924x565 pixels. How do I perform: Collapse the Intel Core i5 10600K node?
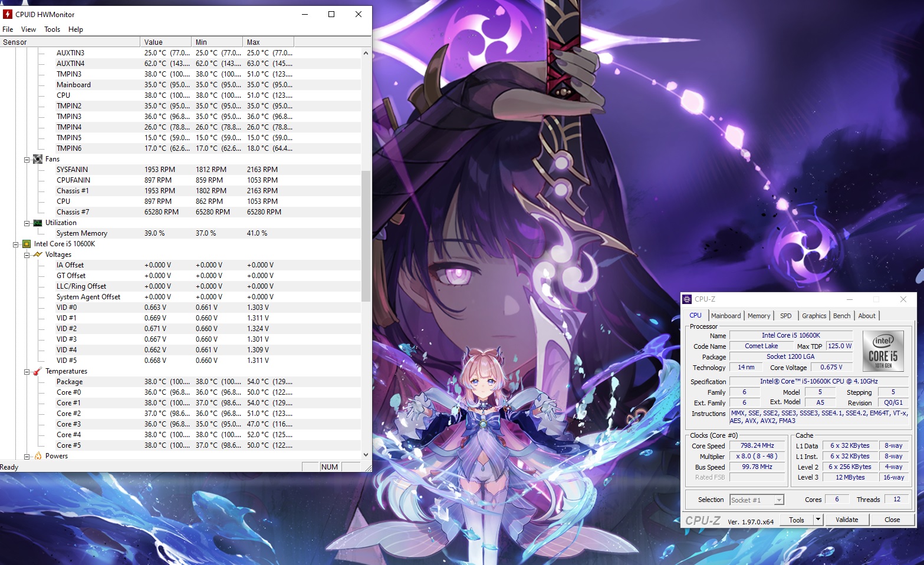coord(15,244)
